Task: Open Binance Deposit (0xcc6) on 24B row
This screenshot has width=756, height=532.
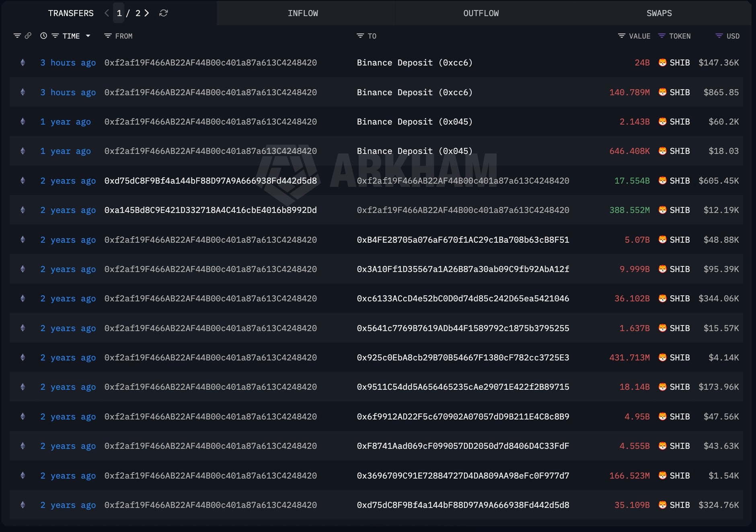Action: click(414, 63)
